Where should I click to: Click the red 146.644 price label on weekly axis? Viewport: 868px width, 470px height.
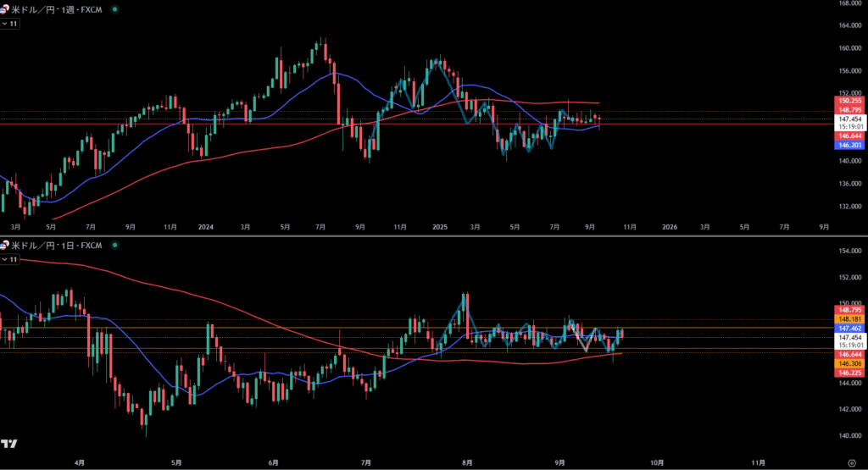(849, 135)
